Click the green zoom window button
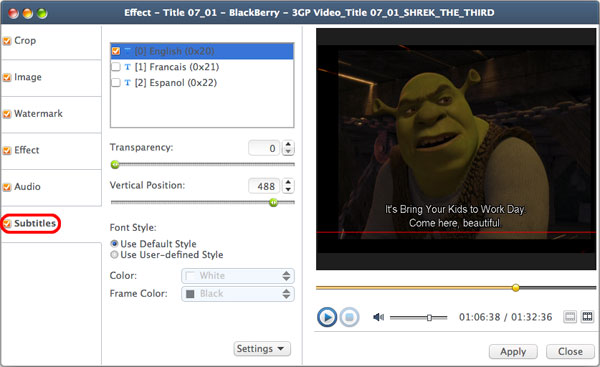The width and height of the screenshot is (600, 367). pyautogui.click(x=42, y=13)
